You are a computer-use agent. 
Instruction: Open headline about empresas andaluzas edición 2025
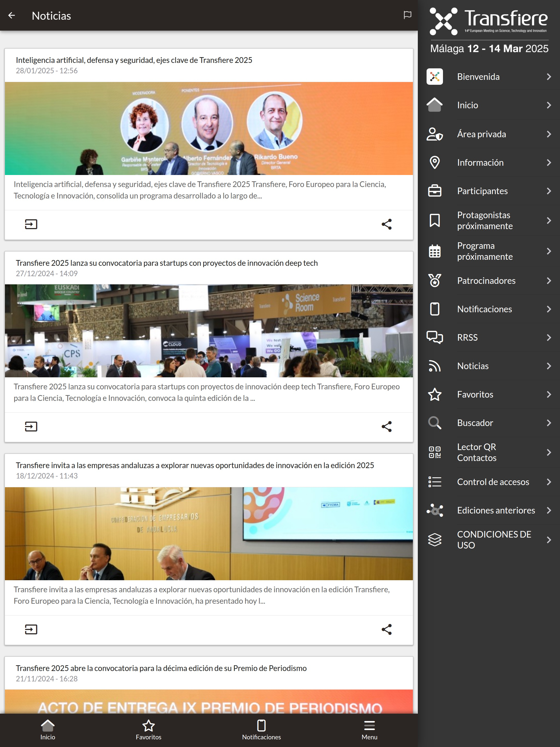[195, 465]
